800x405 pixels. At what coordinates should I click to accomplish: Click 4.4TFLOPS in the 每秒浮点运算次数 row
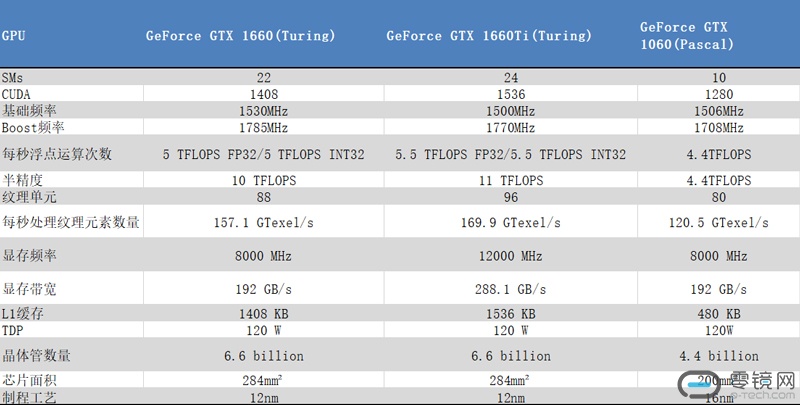(x=719, y=155)
